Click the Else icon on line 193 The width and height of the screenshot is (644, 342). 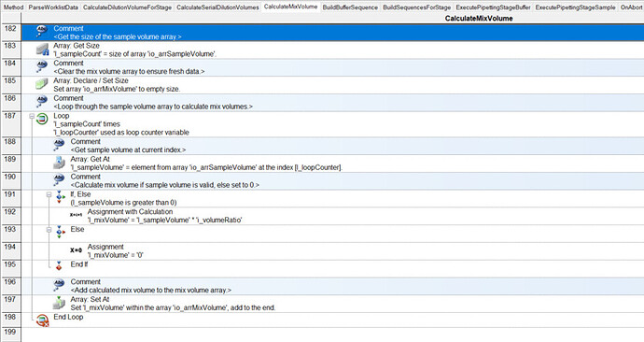(x=61, y=233)
